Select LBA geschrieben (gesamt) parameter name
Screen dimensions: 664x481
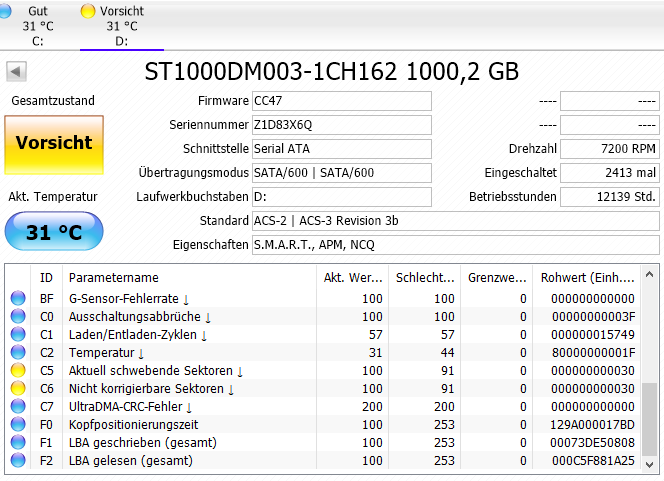143,442
